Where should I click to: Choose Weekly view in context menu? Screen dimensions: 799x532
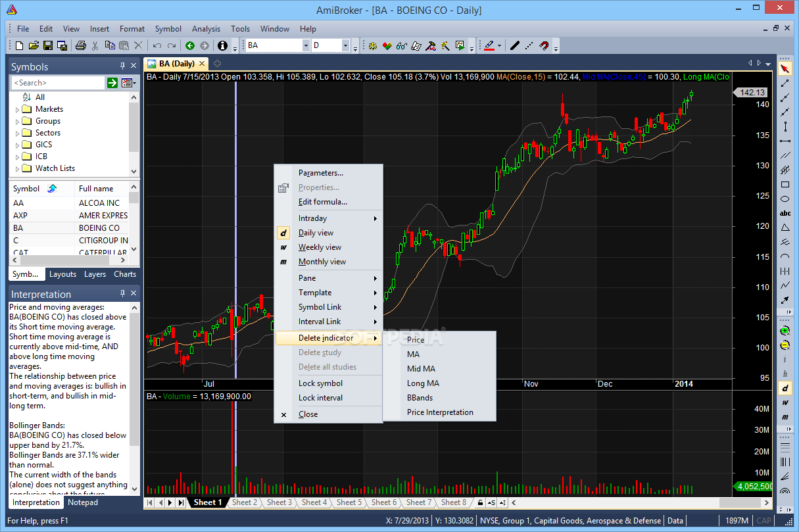pyautogui.click(x=328, y=247)
